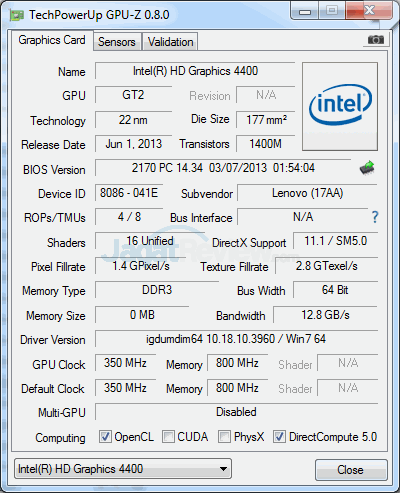Viewport: 400px width, 493px height.
Task: Click the 'TechPowerUp GPU-Z 0.8.0' title text
Action: point(99,15)
